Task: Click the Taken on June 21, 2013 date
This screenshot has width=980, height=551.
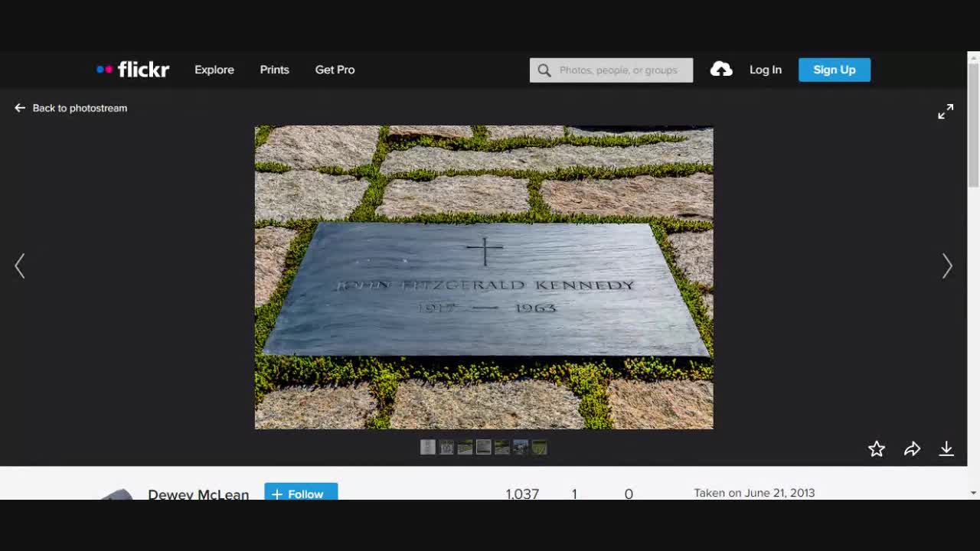Action: coord(754,493)
